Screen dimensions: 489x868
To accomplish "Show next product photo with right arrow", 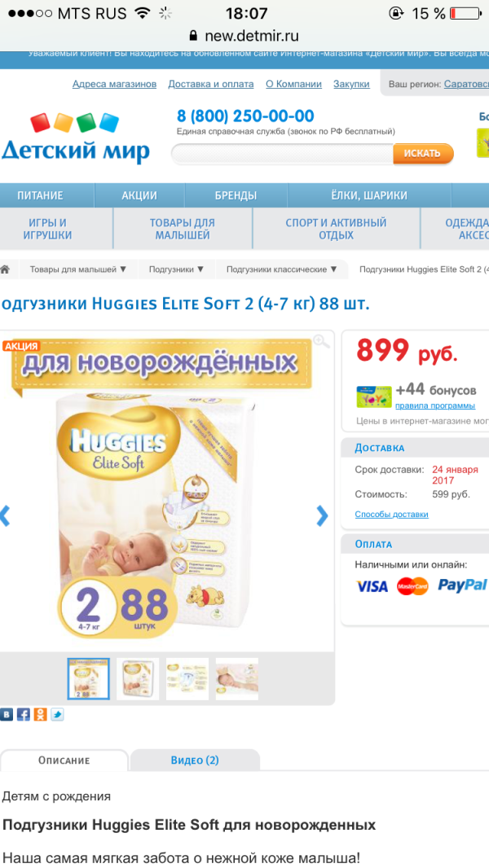I will 322,515.
